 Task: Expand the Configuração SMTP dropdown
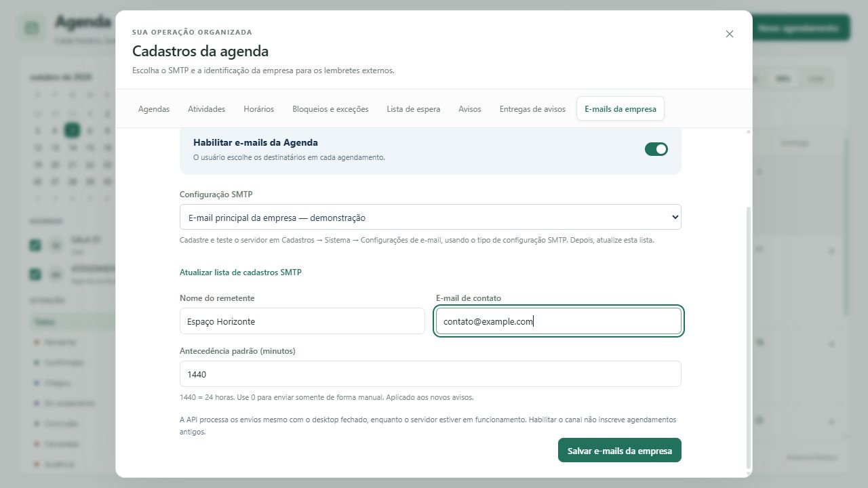(x=431, y=218)
